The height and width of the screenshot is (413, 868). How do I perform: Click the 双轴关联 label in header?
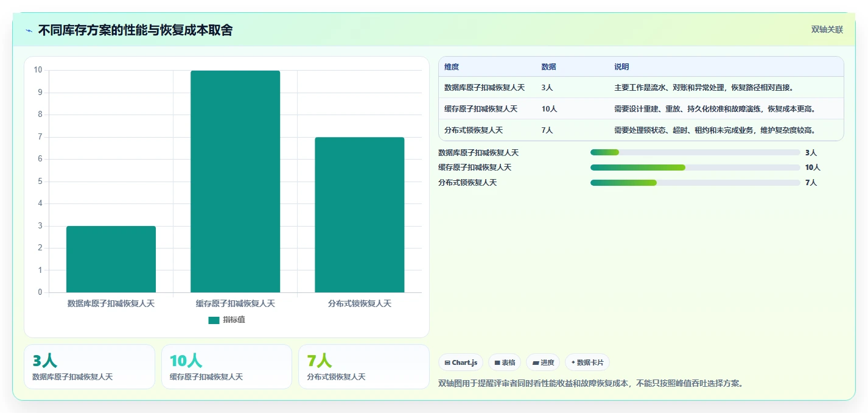click(827, 29)
